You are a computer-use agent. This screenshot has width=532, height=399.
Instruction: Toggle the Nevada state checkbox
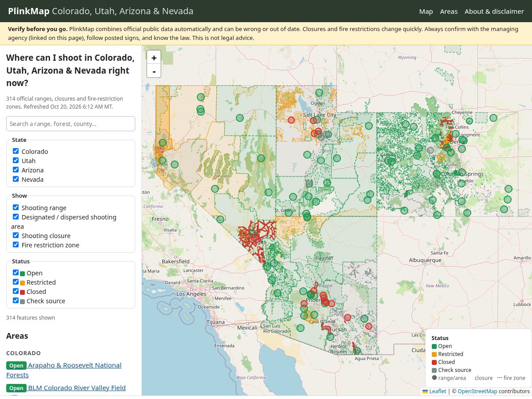click(16, 179)
